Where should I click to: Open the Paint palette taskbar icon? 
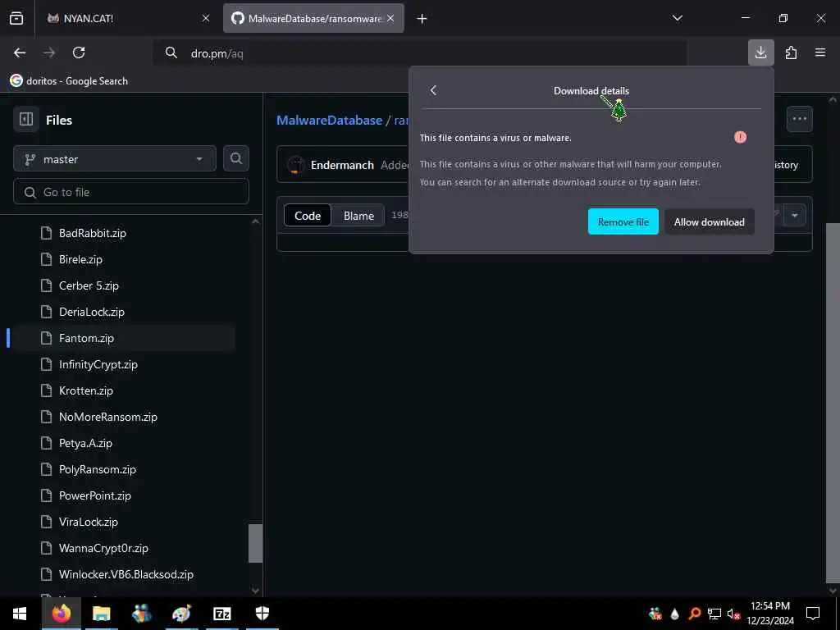(181, 614)
